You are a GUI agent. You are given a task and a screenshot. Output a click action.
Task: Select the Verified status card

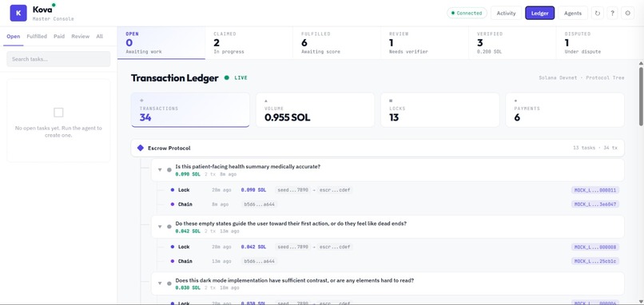point(513,42)
